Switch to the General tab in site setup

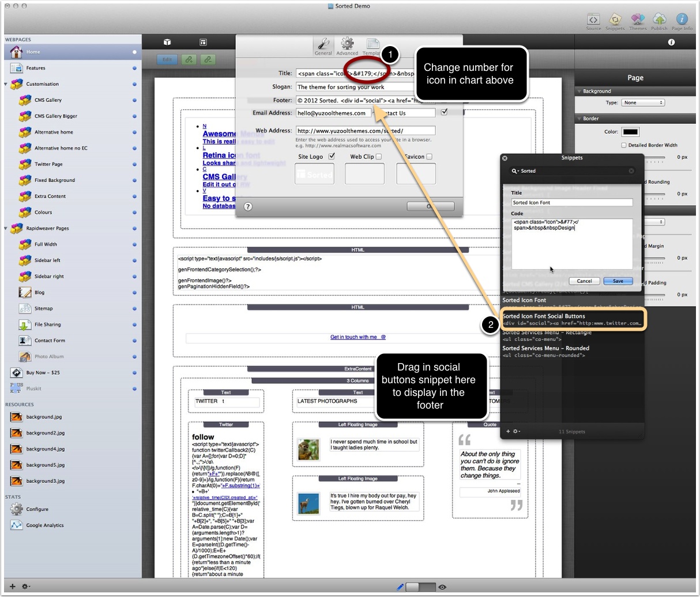323,47
